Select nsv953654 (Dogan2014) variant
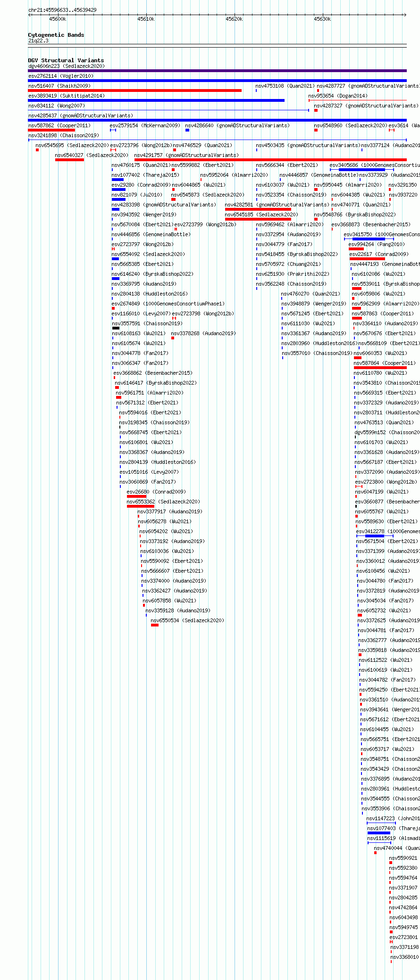Image resolution: width=420 pixels, height=980 pixels. tap(338, 96)
